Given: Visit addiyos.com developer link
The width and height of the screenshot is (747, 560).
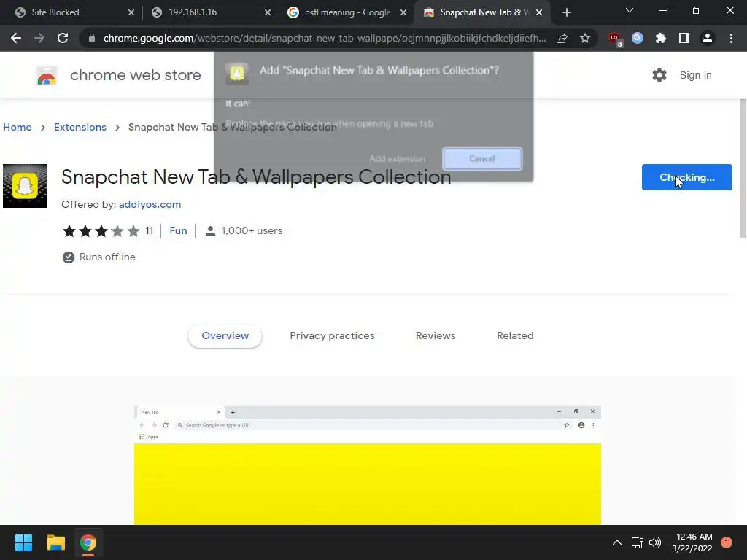Looking at the screenshot, I should coord(150,204).
